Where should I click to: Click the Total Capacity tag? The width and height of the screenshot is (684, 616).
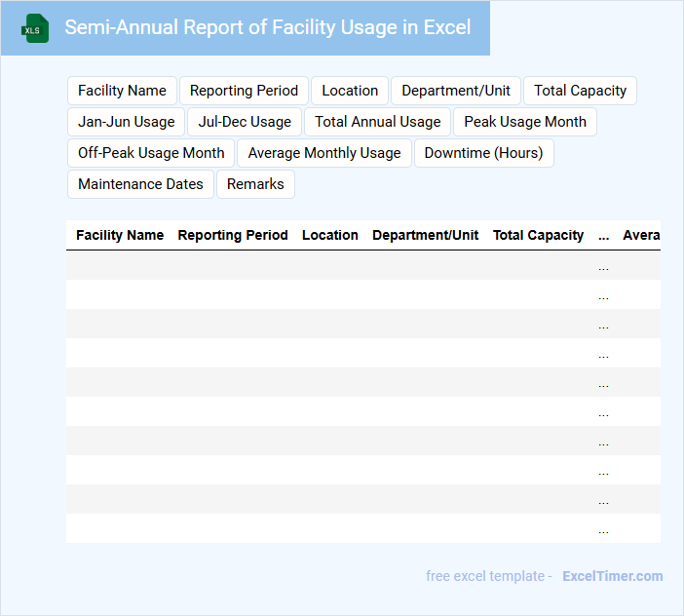point(580,91)
